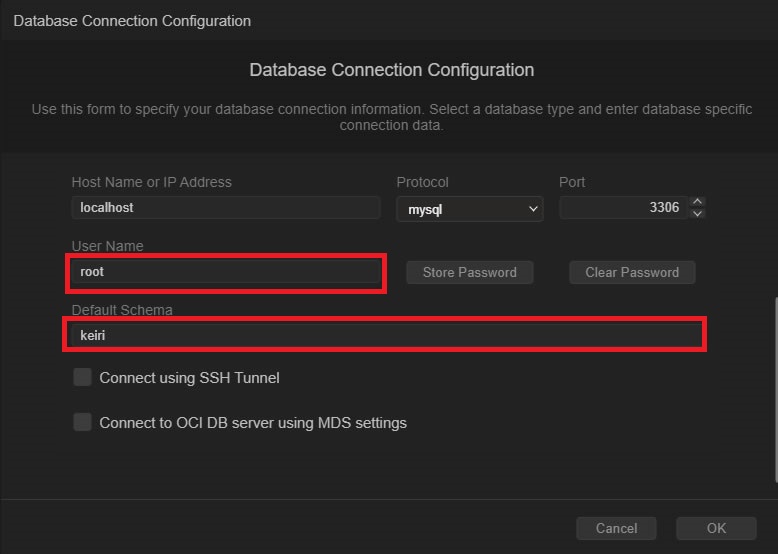Click the dialog title bar text
Image resolution: width=778 pixels, height=554 pixels.
132,20
